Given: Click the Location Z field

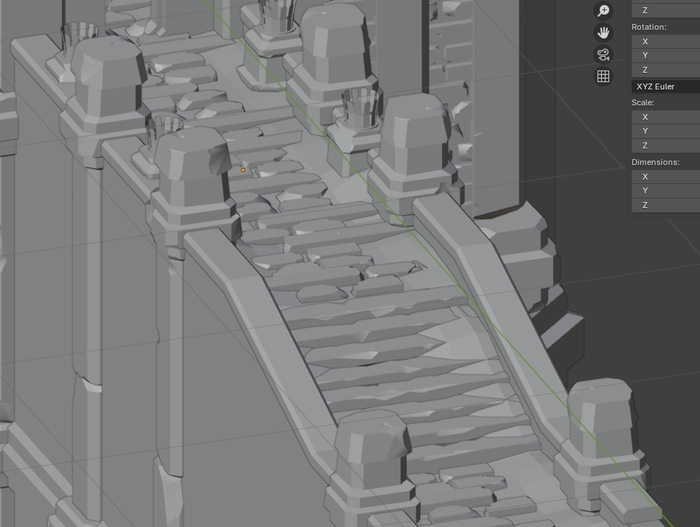Looking at the screenshot, I should pyautogui.click(x=665, y=10).
